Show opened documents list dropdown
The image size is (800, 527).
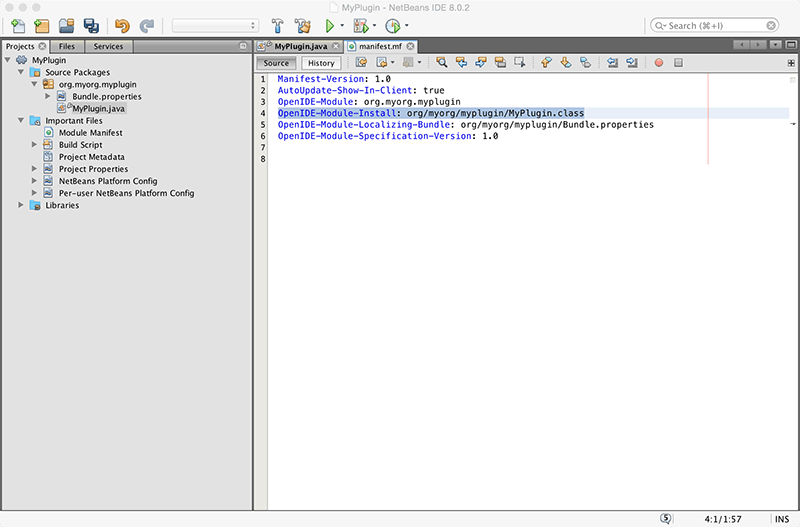(776, 45)
